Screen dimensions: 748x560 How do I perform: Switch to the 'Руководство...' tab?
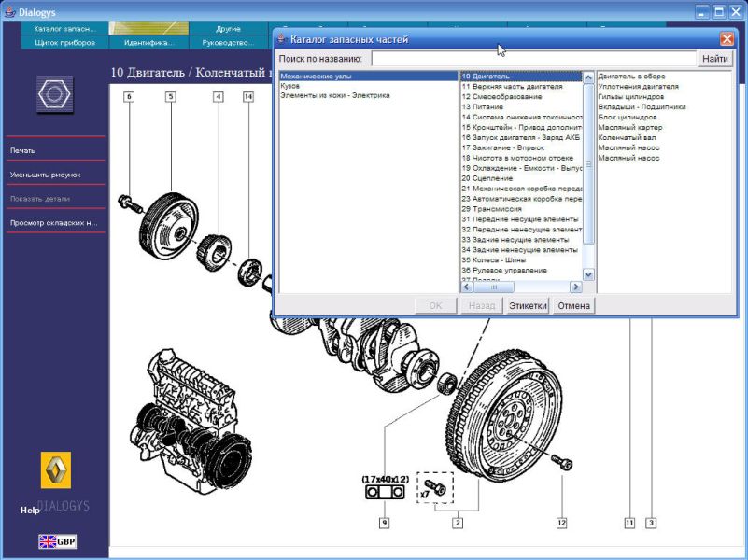pyautogui.click(x=229, y=42)
